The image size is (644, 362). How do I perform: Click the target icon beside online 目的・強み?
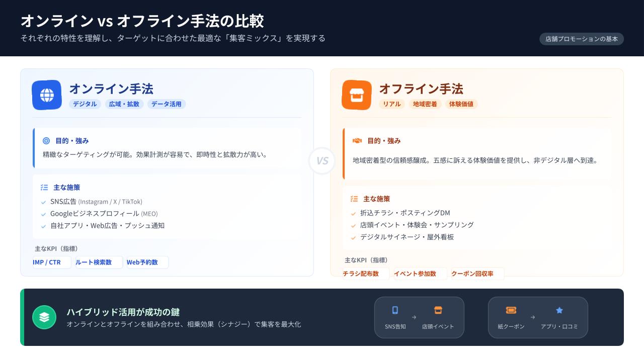coord(47,141)
